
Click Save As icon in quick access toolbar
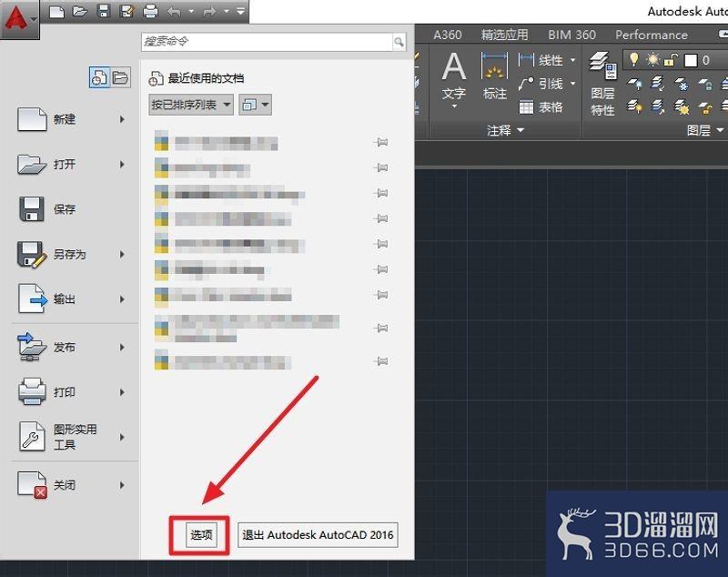click(126, 11)
